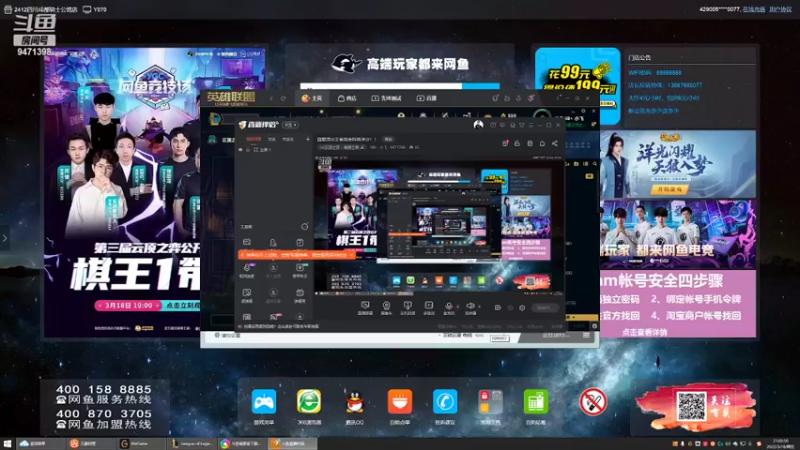Image resolution: width=800 pixels, height=450 pixels.
Task: Select the 商店 tab in WeGame
Action: point(347,98)
